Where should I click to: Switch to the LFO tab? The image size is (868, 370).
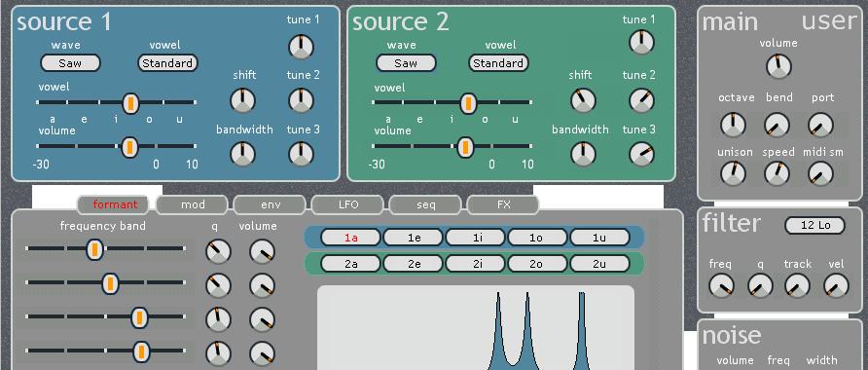(347, 204)
